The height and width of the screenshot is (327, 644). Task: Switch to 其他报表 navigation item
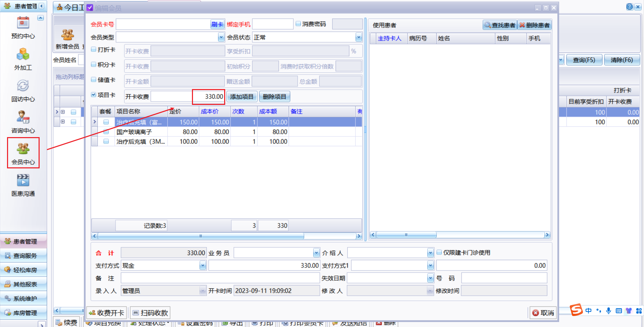[x=23, y=284]
